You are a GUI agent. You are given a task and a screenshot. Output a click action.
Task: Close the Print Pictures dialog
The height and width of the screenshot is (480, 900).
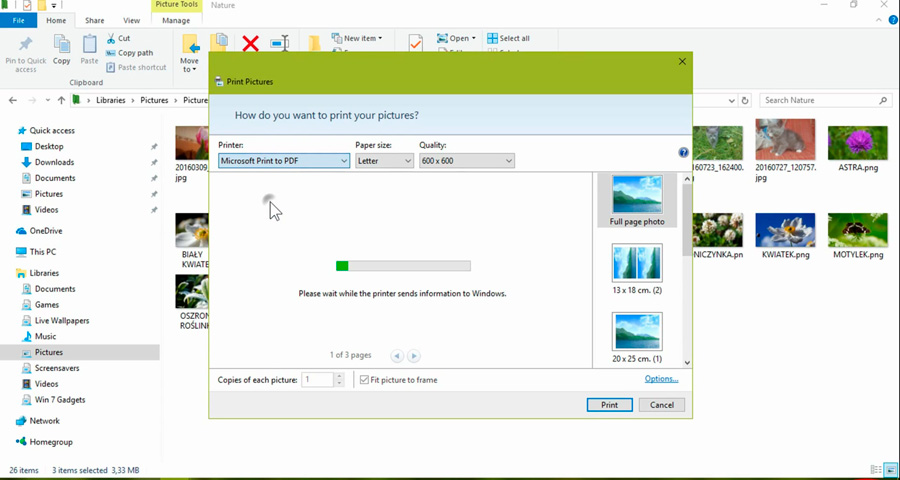[682, 61]
